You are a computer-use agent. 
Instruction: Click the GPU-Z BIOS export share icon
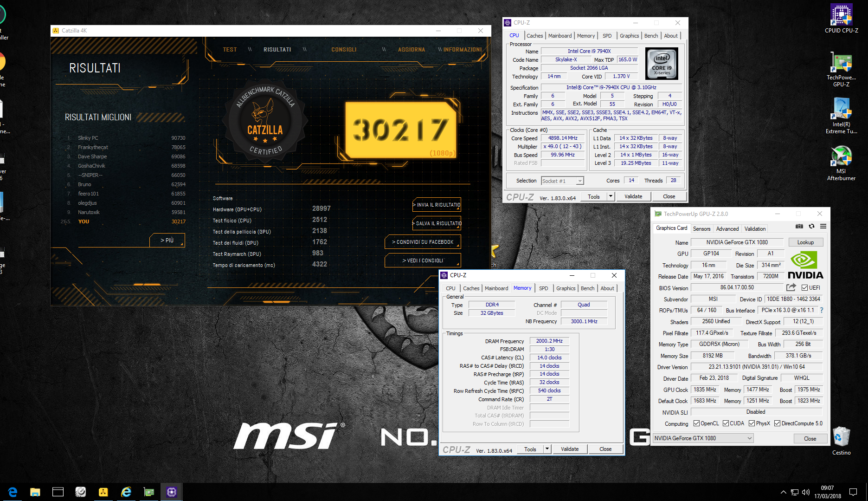(x=791, y=287)
